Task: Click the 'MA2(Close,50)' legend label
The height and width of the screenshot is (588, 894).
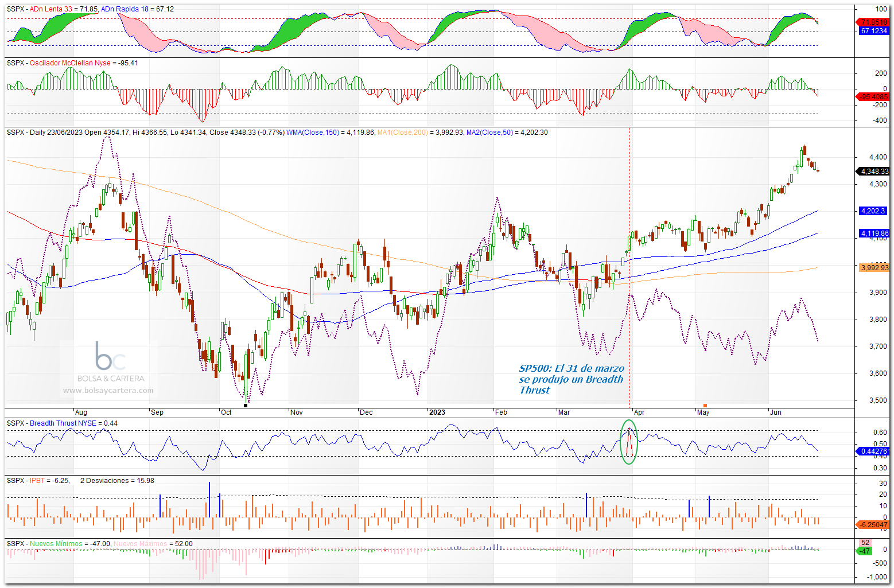Action: click(x=490, y=133)
